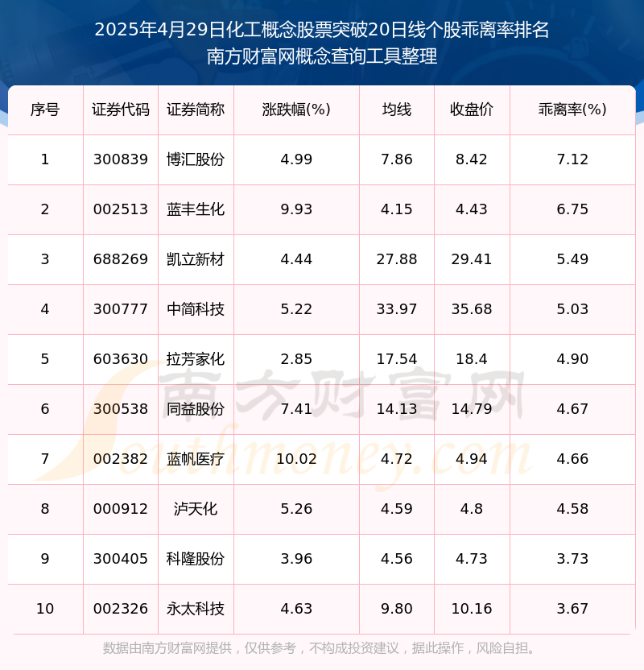The width and height of the screenshot is (644, 670).
Task: Click 乖离率 value 6.75
Action: [572, 209]
